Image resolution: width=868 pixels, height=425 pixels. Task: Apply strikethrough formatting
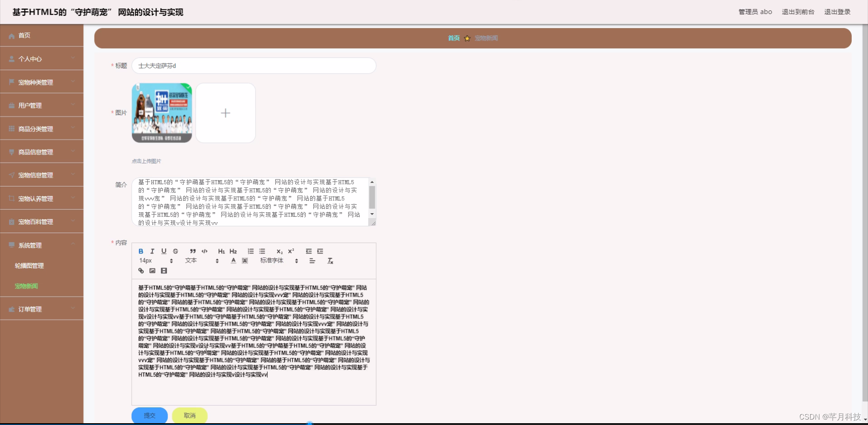(x=175, y=251)
